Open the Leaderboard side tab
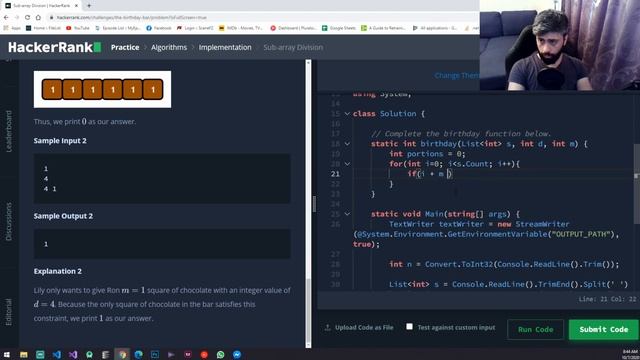The width and height of the screenshot is (640, 360). [x=9, y=131]
